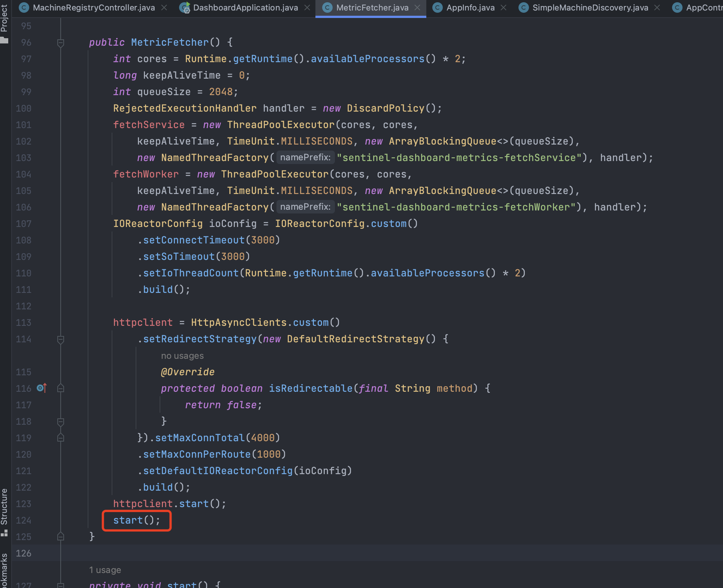Click the 'no usages' hint above @Override
The width and height of the screenshot is (723, 588).
click(x=182, y=356)
